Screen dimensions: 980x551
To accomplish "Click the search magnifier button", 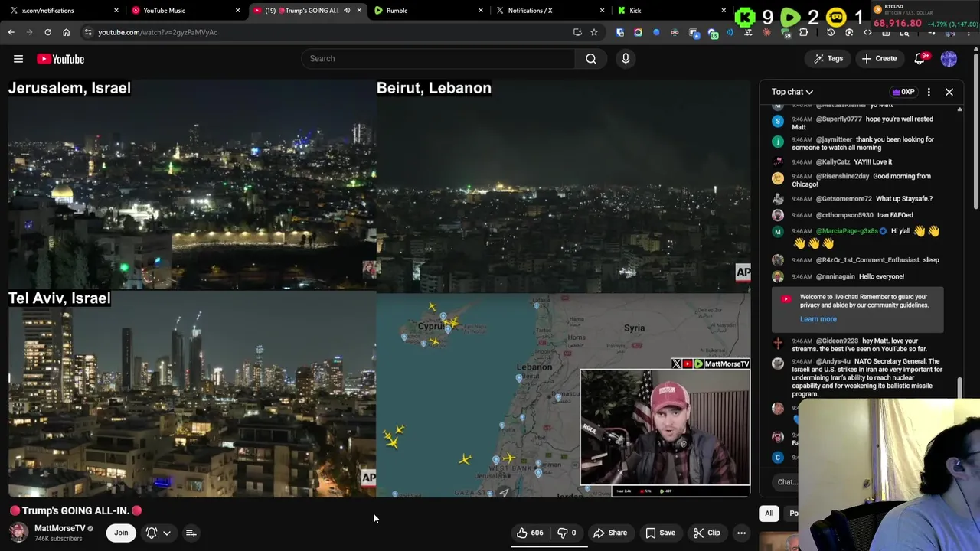I will (x=591, y=58).
